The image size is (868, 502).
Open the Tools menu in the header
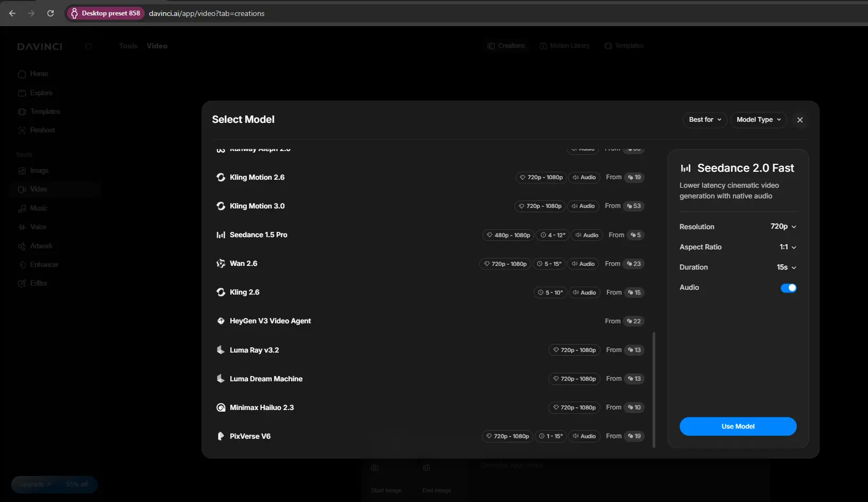pyautogui.click(x=128, y=46)
